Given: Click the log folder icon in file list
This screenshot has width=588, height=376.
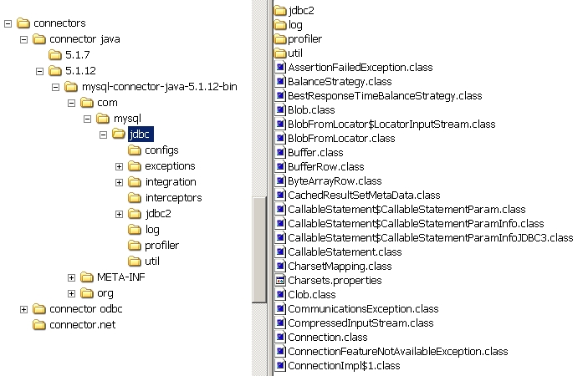Looking at the screenshot, I should point(280,25).
